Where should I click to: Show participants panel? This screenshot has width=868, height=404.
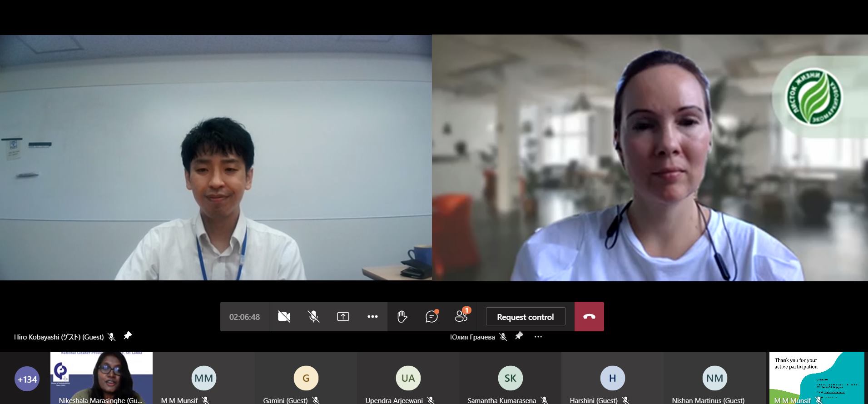click(x=461, y=317)
